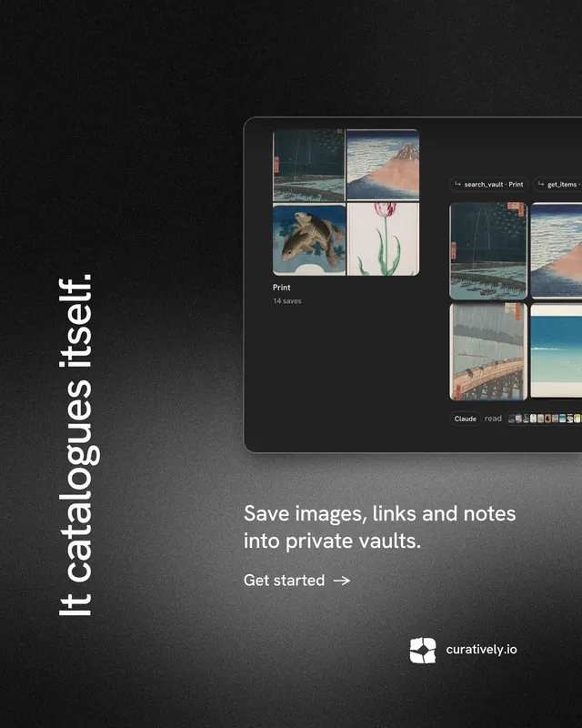The width and height of the screenshot is (582, 728).
Task: Click the curatively.io logo icon
Action: tap(423, 650)
